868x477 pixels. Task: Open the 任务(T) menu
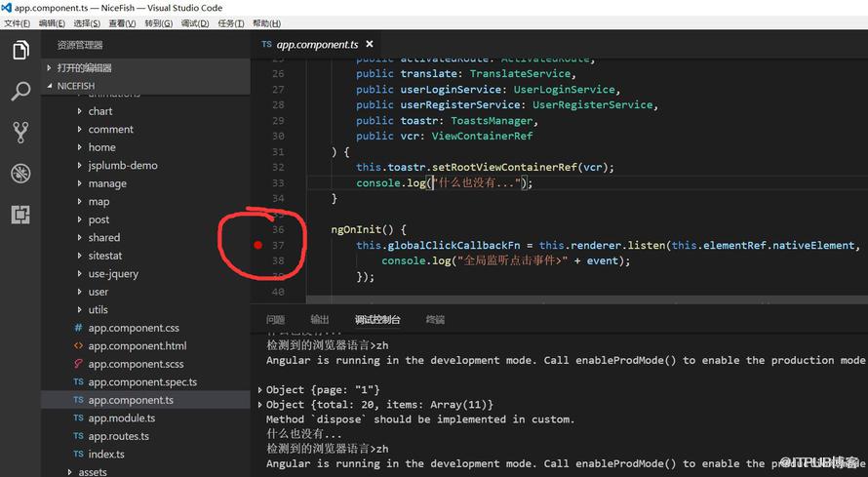coord(231,23)
